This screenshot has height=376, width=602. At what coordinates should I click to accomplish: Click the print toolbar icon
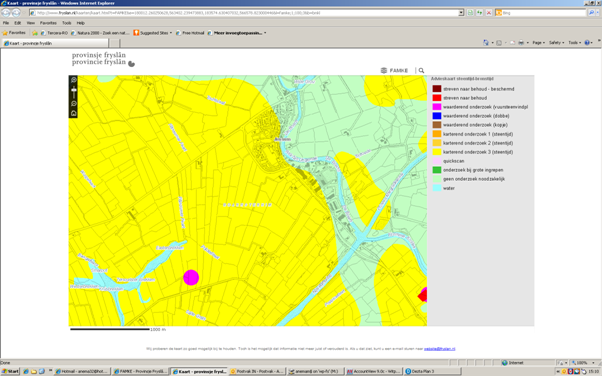click(521, 43)
